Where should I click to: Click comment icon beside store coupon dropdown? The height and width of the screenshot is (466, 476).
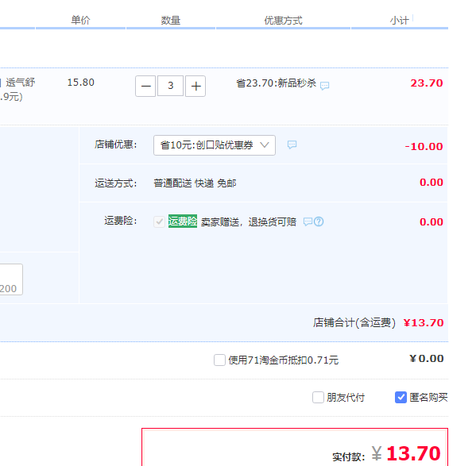click(292, 144)
